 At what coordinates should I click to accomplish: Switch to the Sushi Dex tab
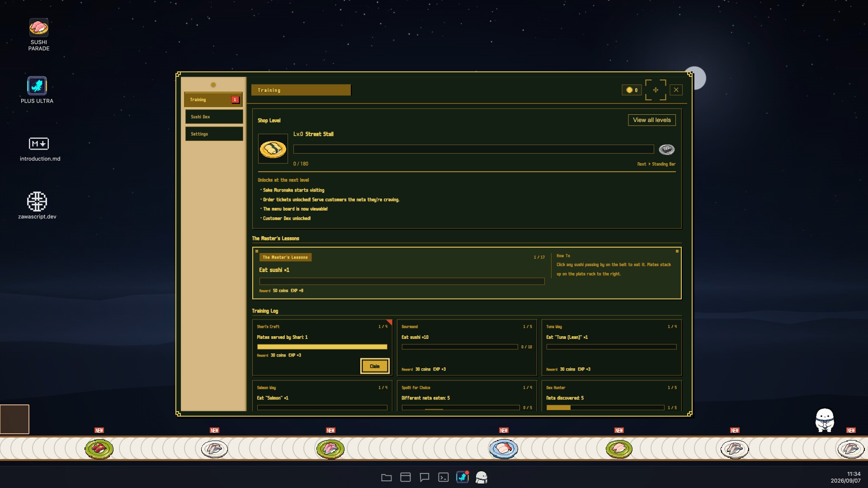coord(214,117)
